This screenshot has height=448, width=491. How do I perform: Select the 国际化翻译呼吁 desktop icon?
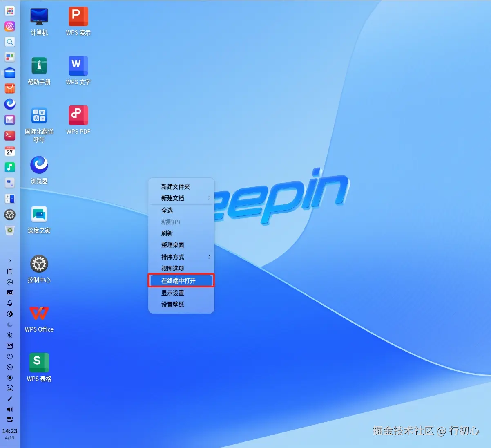(39, 125)
